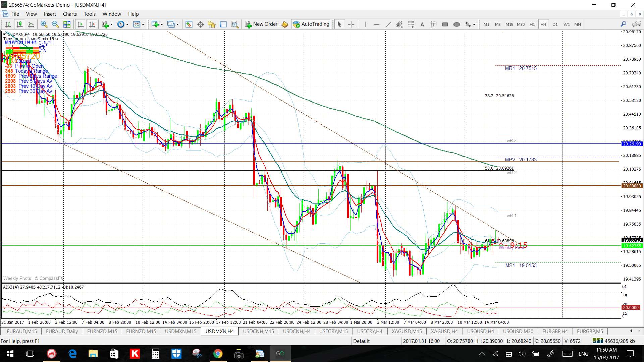644x362 pixels.
Task: Switch chart to candlesticks display icon
Action: (x=19, y=24)
